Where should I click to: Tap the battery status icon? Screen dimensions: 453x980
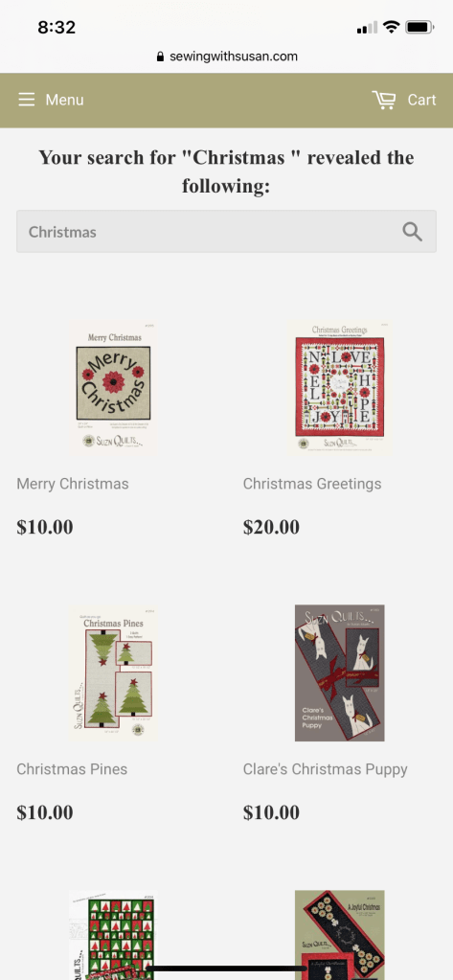pos(419,27)
